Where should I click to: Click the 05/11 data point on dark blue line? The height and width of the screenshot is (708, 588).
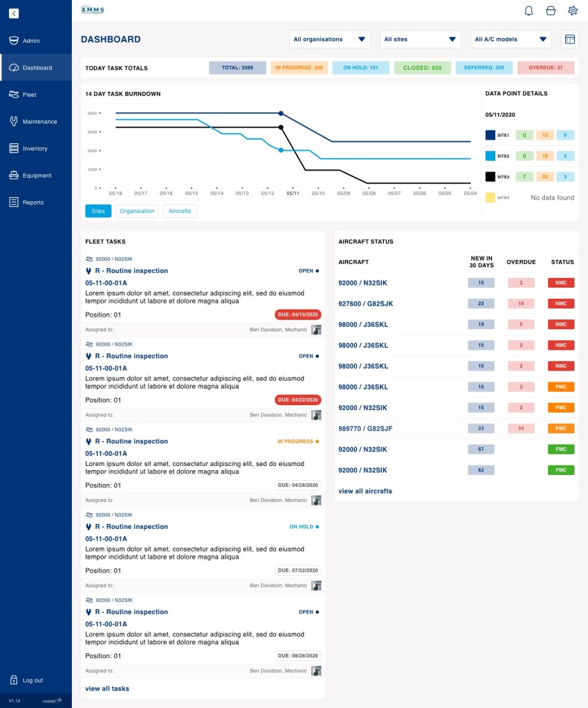[281, 113]
